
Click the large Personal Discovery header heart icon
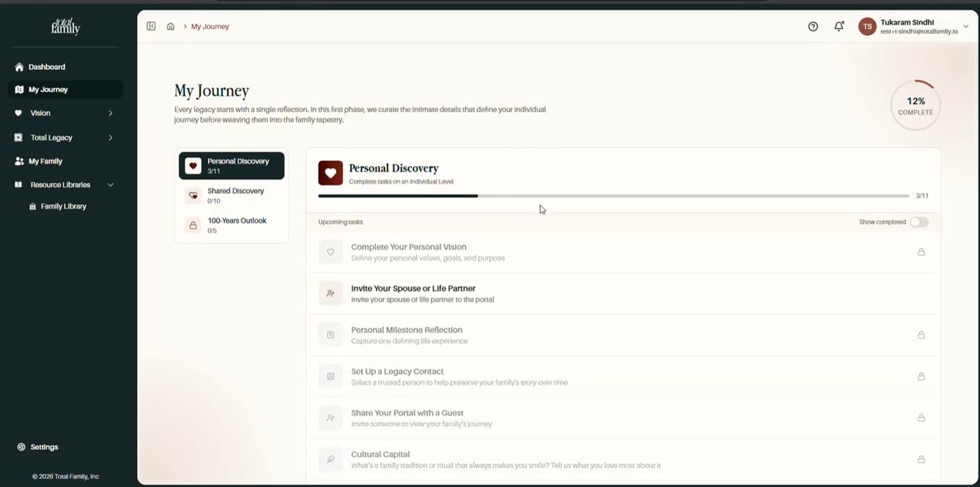[330, 173]
